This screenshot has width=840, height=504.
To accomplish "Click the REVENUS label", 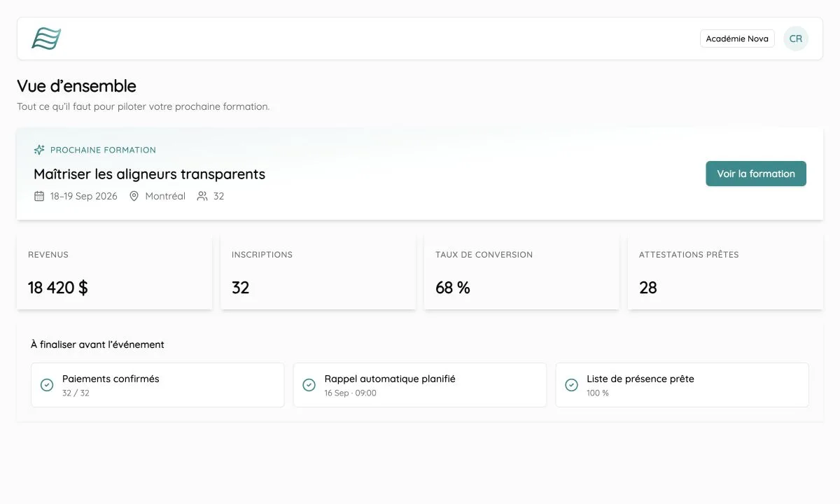I will 48,255.
